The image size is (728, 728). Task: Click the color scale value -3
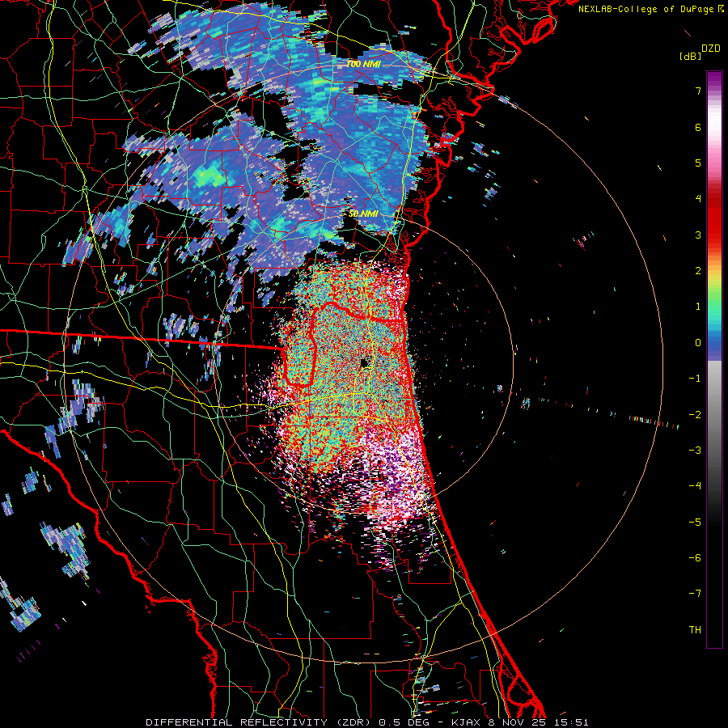tap(695, 450)
